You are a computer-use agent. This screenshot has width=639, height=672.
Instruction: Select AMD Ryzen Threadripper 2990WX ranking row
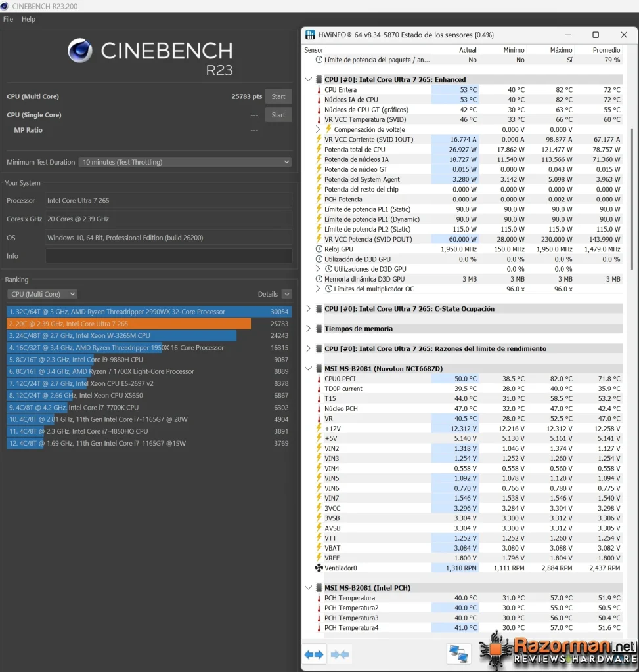pos(149,312)
